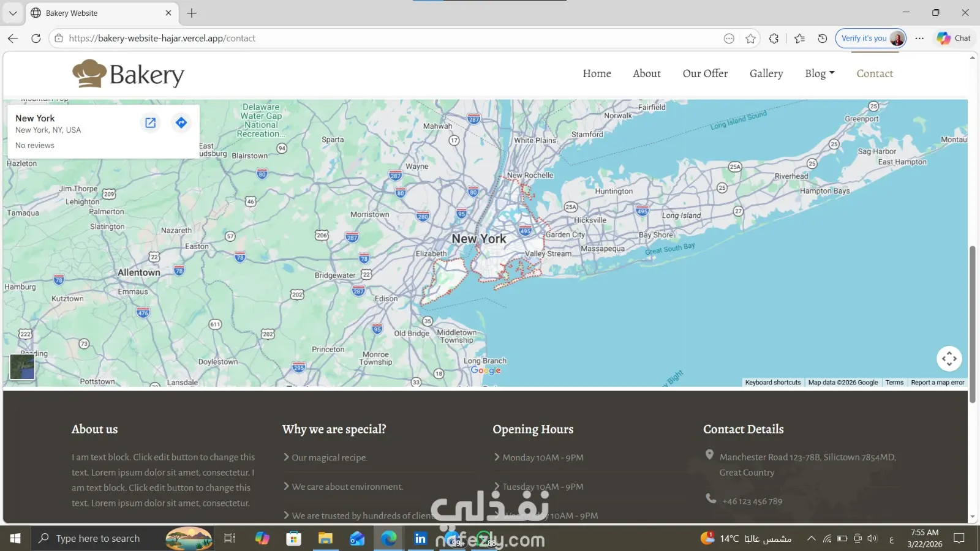Open the volume control

[x=872, y=538]
